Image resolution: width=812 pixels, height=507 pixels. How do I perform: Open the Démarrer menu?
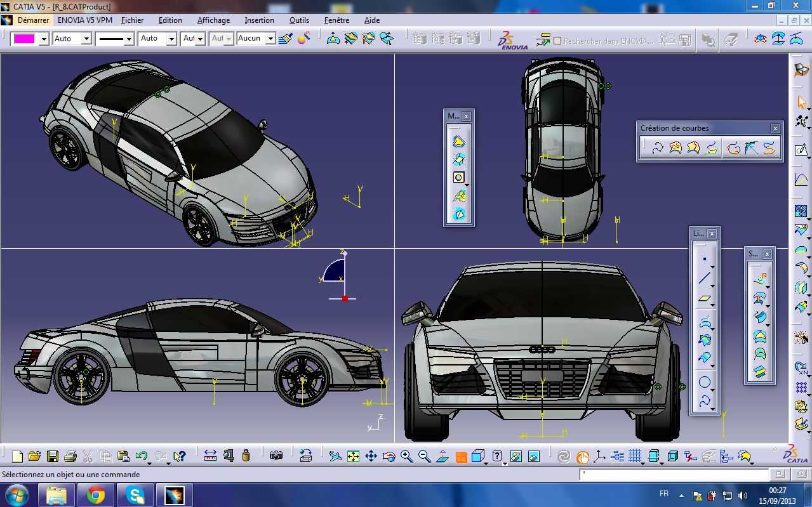pos(33,20)
